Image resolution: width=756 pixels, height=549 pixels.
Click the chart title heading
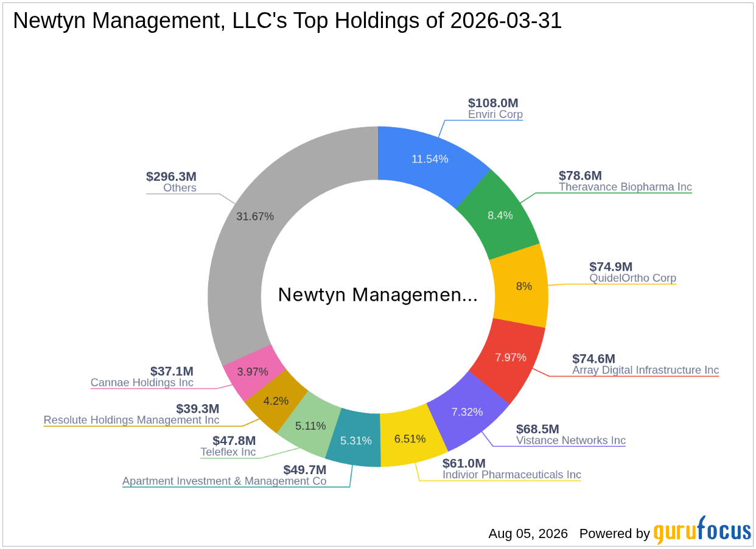click(x=287, y=21)
